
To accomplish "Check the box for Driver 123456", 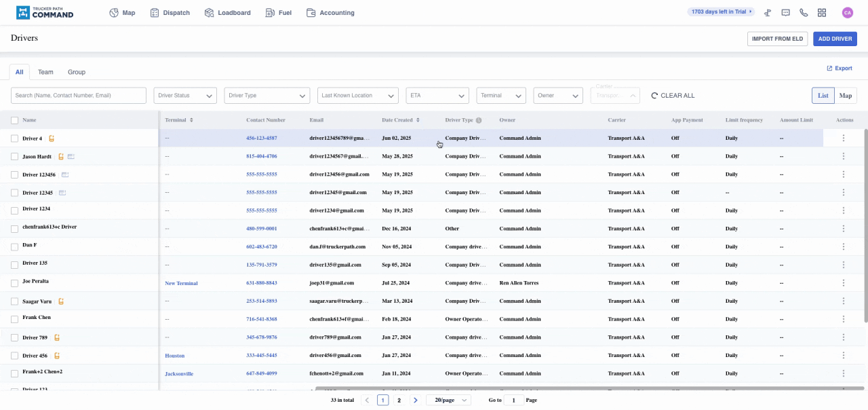I will point(15,174).
